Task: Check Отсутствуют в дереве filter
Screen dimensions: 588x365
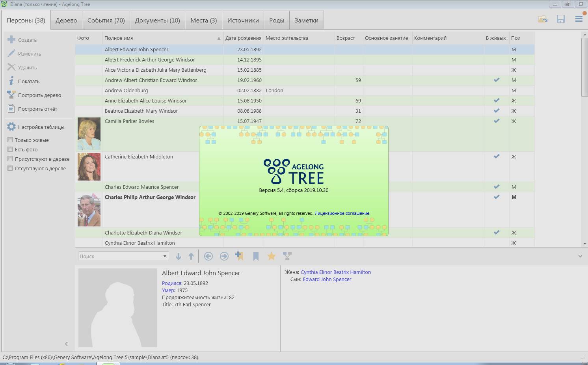Action: pos(10,168)
